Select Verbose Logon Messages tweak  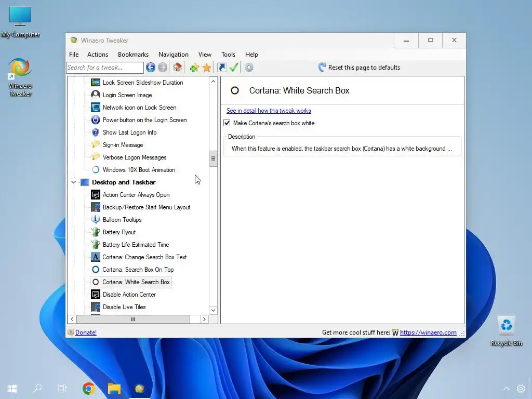coord(135,157)
